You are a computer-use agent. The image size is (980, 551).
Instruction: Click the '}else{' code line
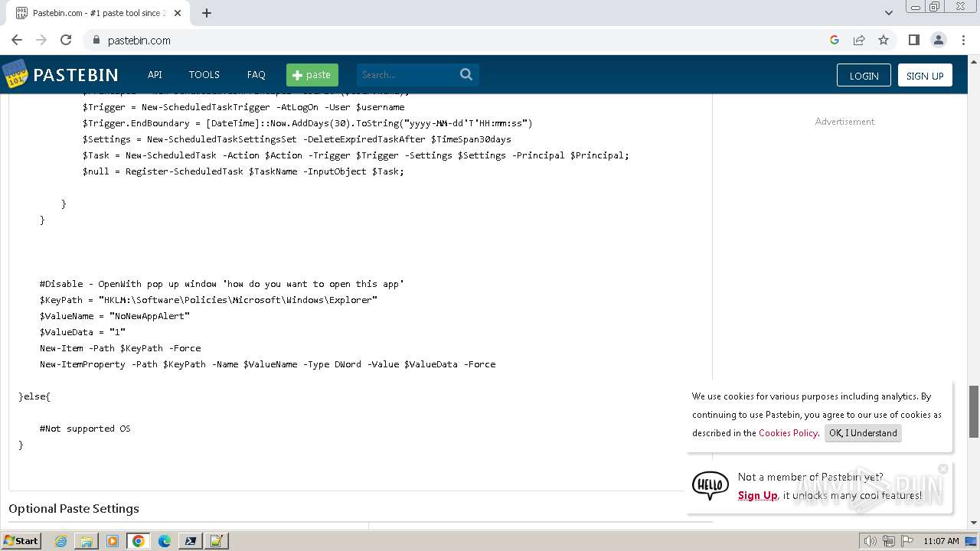coord(34,396)
